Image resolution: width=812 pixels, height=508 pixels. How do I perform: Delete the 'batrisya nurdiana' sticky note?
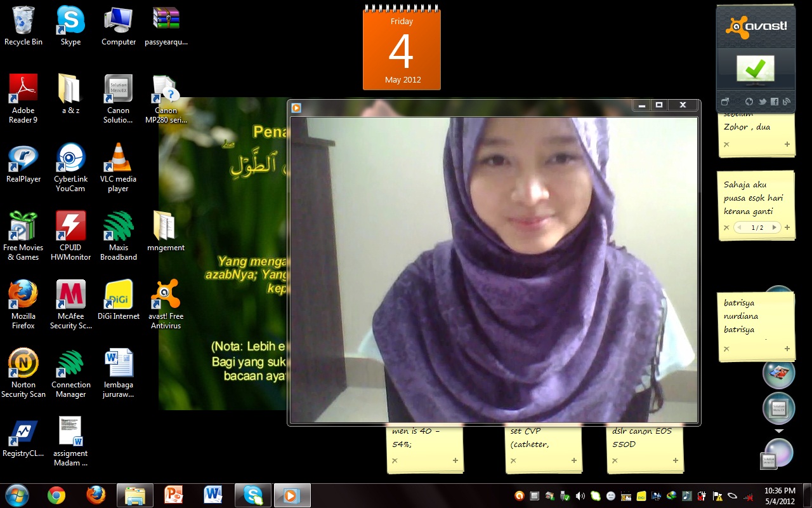(726, 349)
